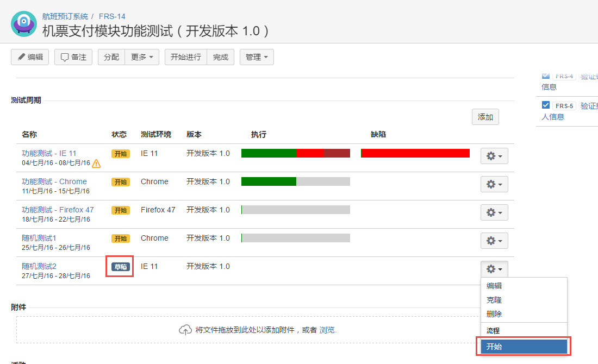
Task: Click the 分配 button
Action: coord(111,57)
